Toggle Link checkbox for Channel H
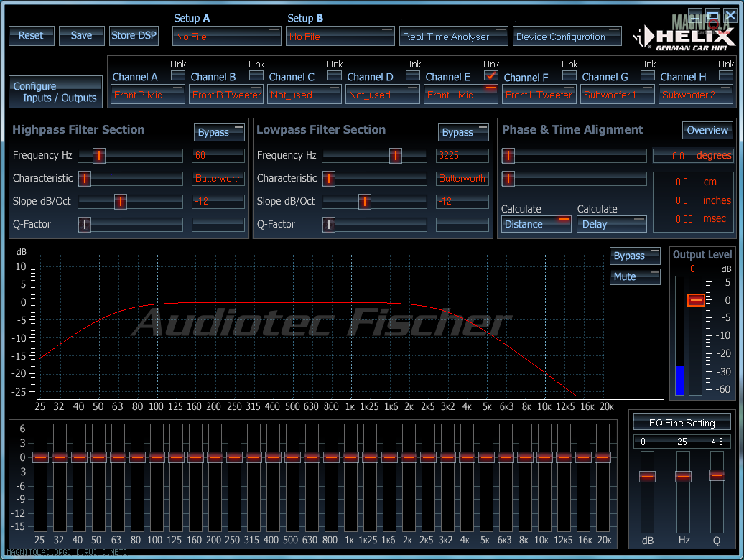The height and width of the screenshot is (560, 744). pyautogui.click(x=726, y=75)
